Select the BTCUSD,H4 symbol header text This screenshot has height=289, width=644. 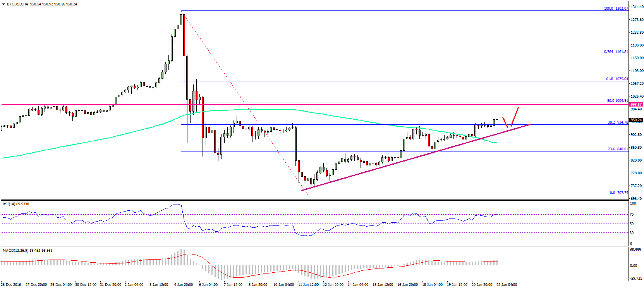[17, 4]
